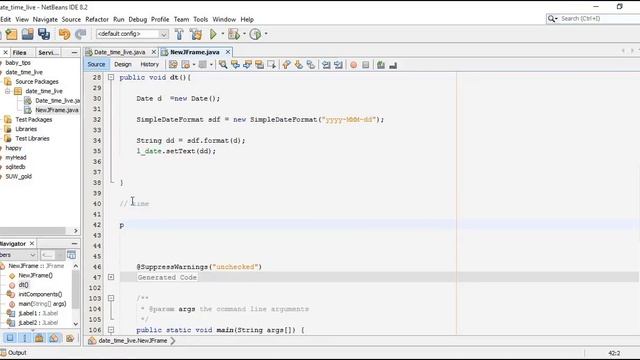640x360 pixels.
Task: Click the quick Search input field
Action: point(600,19)
